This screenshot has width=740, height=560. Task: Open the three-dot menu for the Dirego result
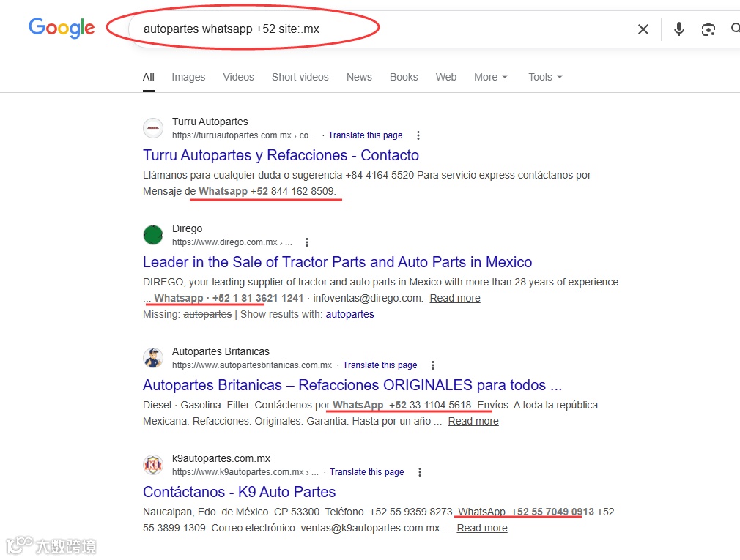[307, 242]
